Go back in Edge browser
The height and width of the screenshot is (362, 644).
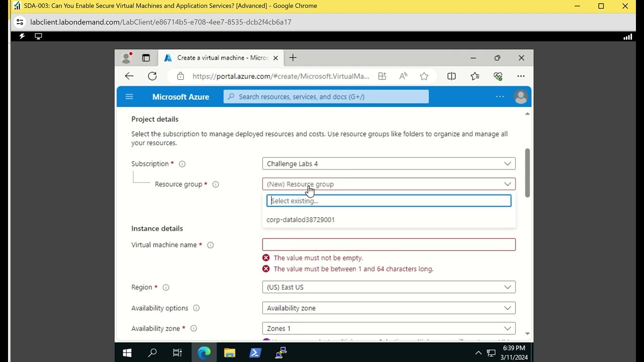[129, 76]
